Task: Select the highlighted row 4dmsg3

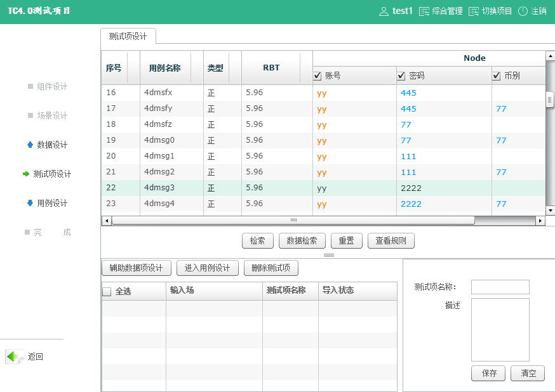Action: pyautogui.click(x=323, y=188)
